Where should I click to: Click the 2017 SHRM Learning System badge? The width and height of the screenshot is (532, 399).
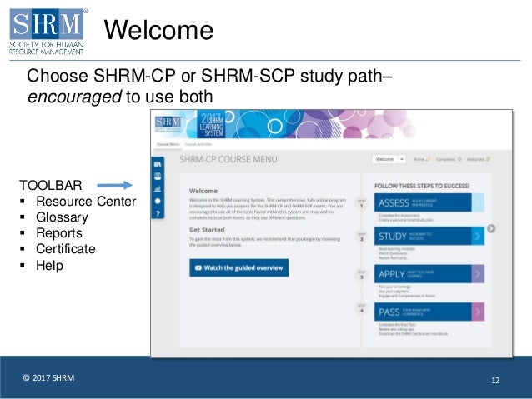coord(211,124)
